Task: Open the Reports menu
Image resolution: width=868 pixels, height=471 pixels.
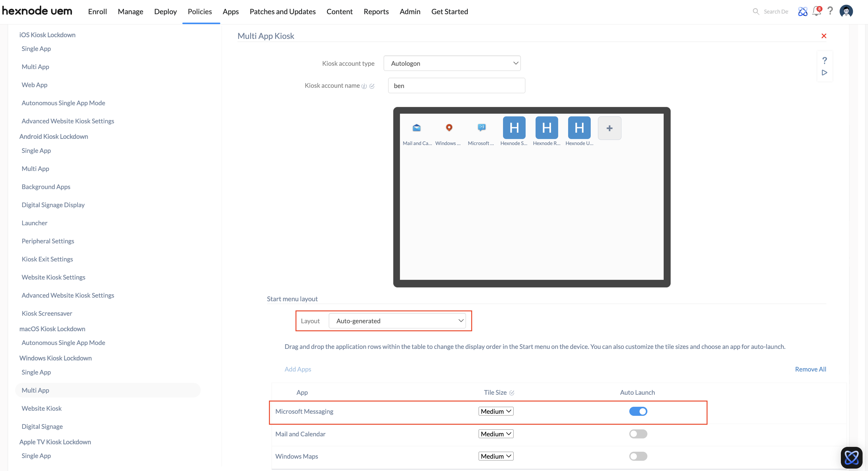Action: tap(376, 11)
